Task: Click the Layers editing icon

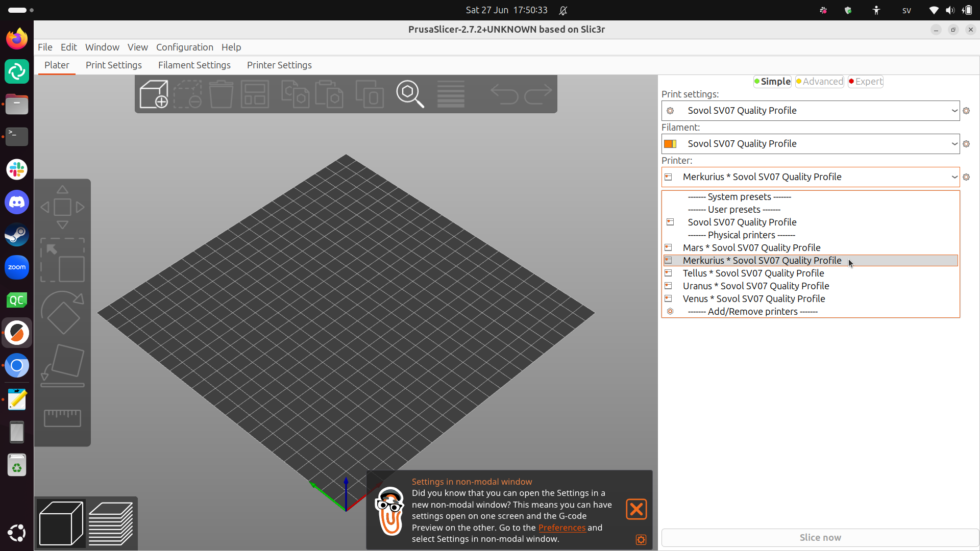Action: pos(451,94)
